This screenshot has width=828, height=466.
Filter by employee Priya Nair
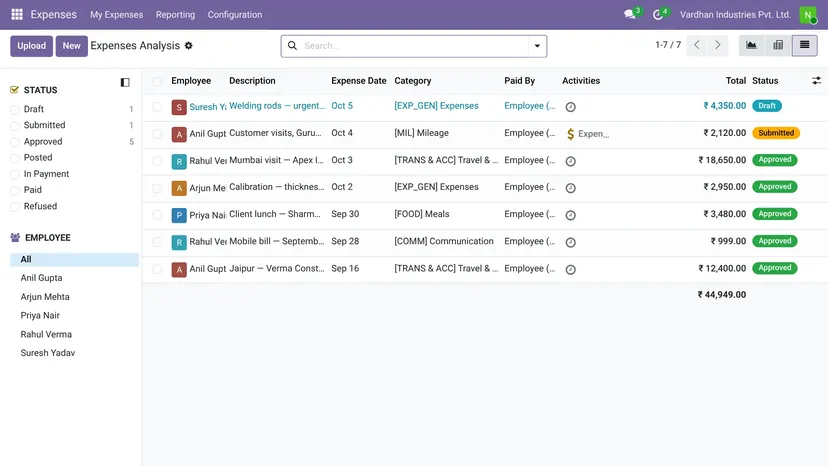pos(40,315)
